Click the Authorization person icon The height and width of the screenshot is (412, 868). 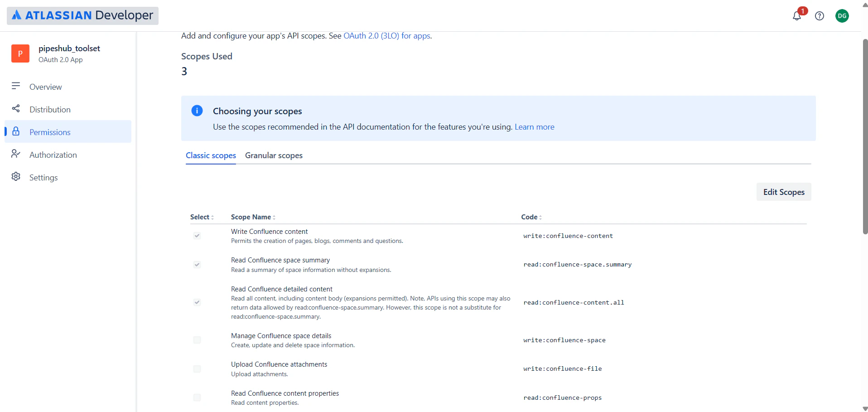[x=16, y=154]
